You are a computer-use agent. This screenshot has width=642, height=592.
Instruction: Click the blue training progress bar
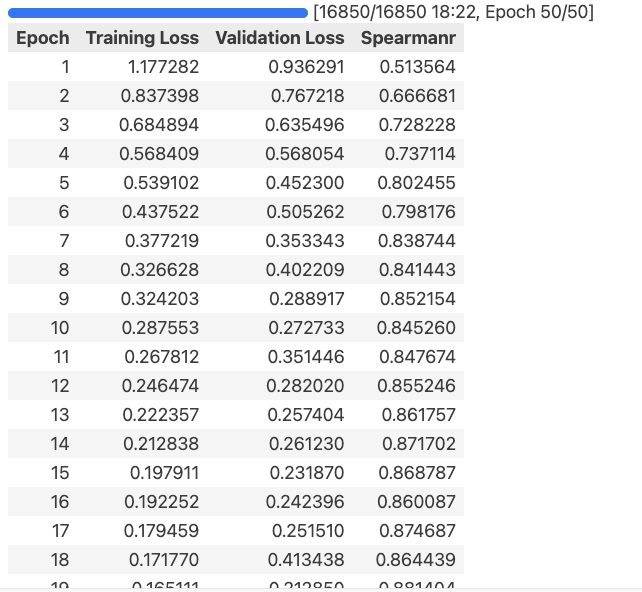(158, 13)
